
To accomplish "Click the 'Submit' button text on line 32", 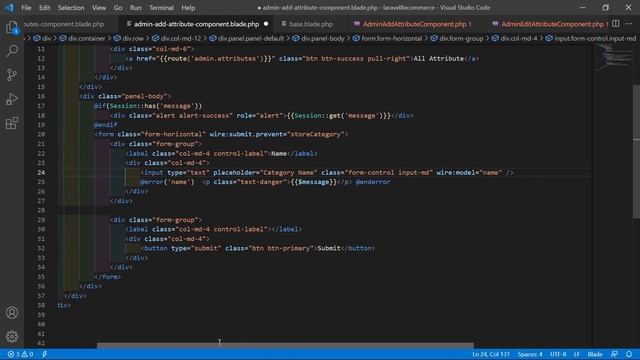I will 329,248.
